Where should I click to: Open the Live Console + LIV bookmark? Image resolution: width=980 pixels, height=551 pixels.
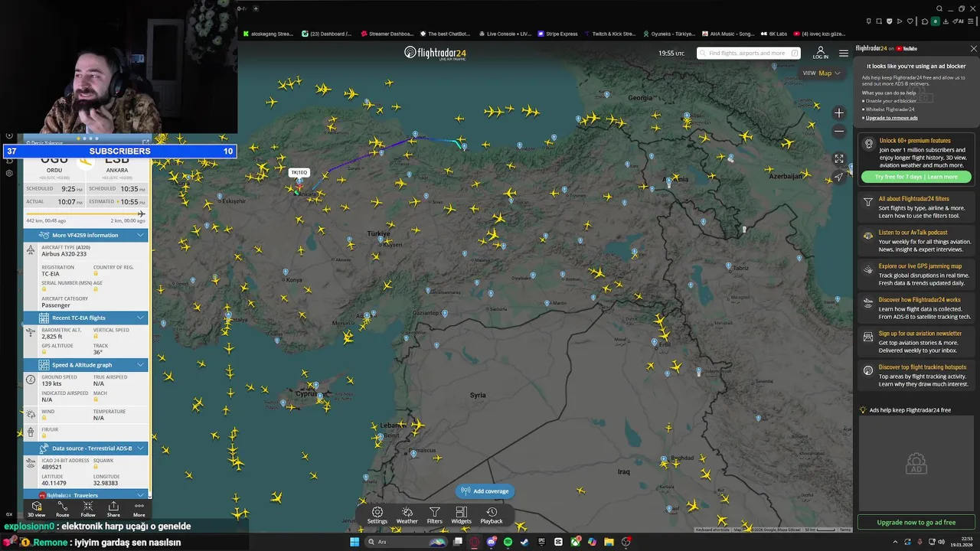(505, 34)
